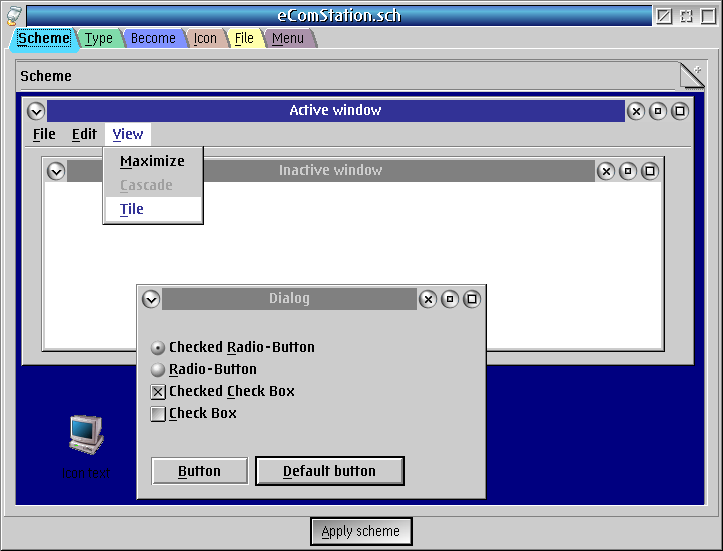Open the Icon tab
723x551 pixels.
[205, 38]
